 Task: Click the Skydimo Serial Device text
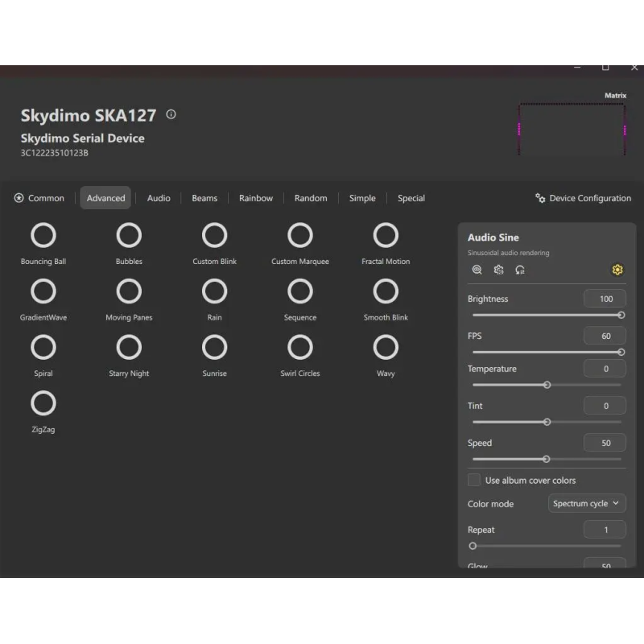pos(83,138)
